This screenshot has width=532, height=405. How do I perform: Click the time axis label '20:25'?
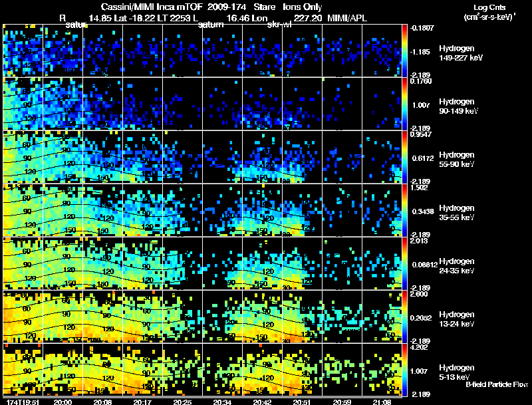pyautogui.click(x=182, y=402)
